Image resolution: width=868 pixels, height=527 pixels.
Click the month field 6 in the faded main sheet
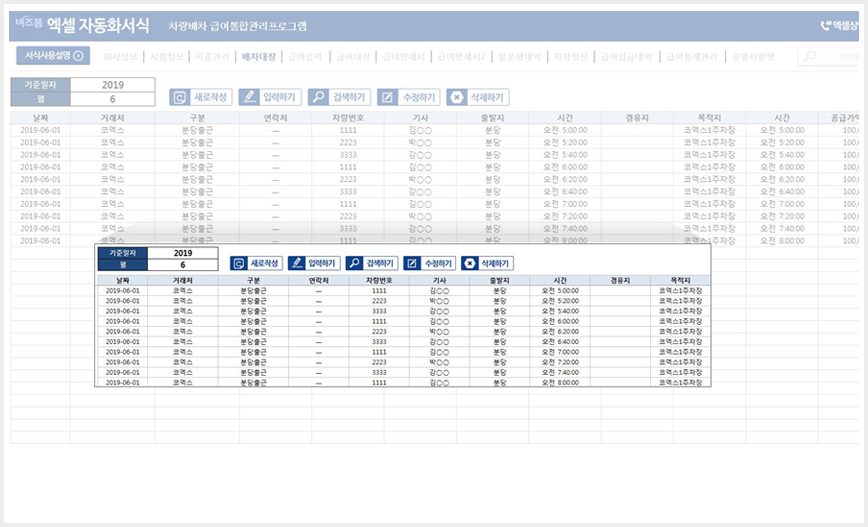point(112,99)
